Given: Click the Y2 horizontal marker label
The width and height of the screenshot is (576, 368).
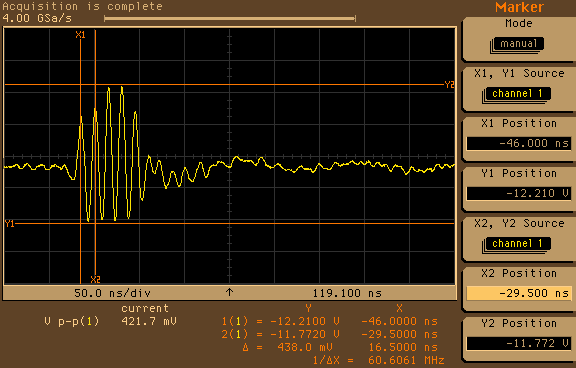Looking at the screenshot, I should click(x=450, y=85).
